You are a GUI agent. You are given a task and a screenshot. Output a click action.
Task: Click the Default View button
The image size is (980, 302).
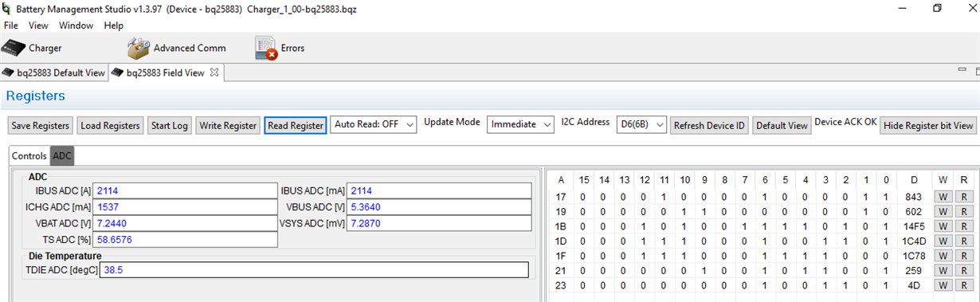coord(782,125)
